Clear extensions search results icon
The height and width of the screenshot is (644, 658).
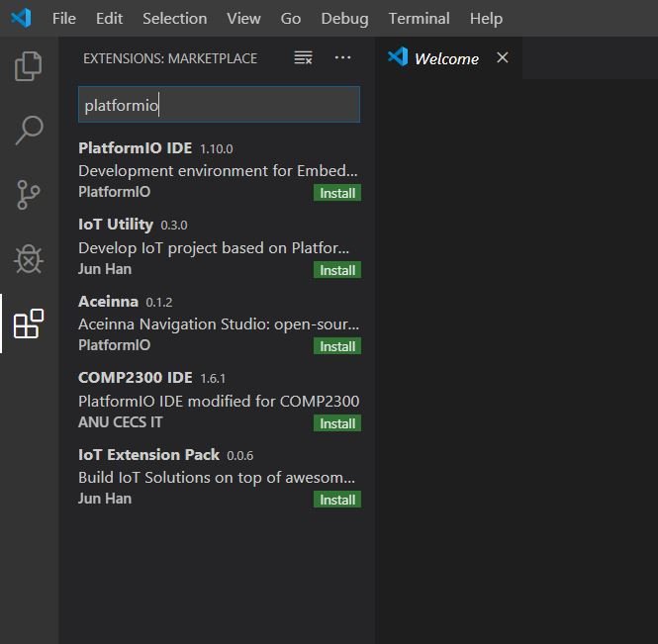pos(303,57)
